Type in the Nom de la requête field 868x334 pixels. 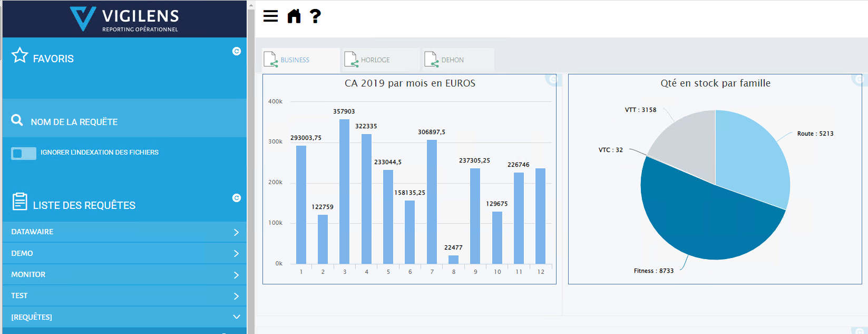point(132,122)
